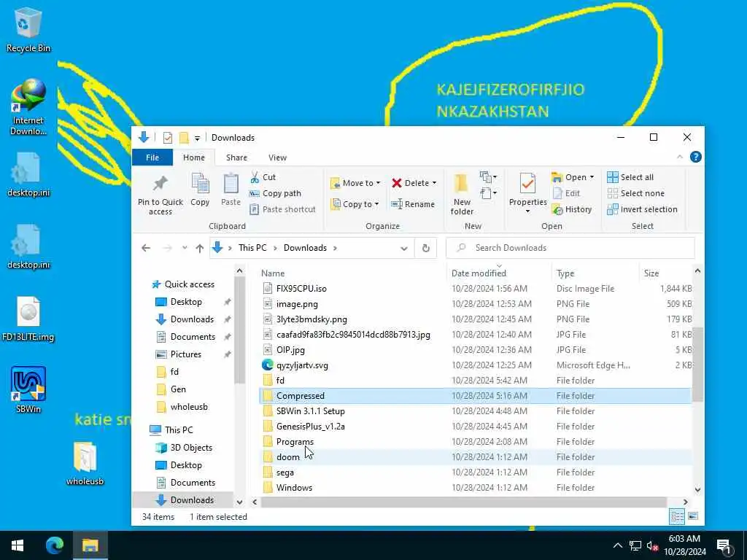Click This PC in address breadcrumb

252,248
